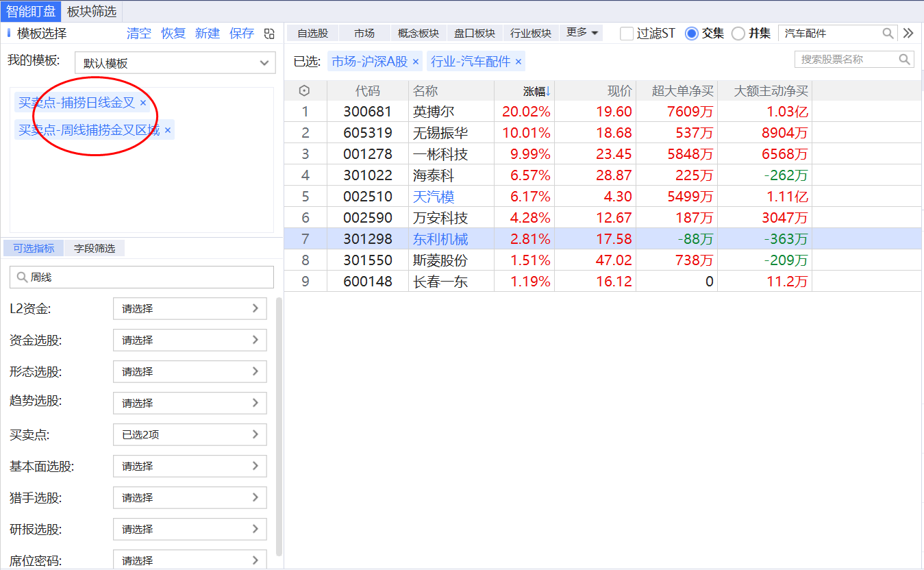
Task: Click the search icon in 汽车配件 box
Action: point(888,33)
